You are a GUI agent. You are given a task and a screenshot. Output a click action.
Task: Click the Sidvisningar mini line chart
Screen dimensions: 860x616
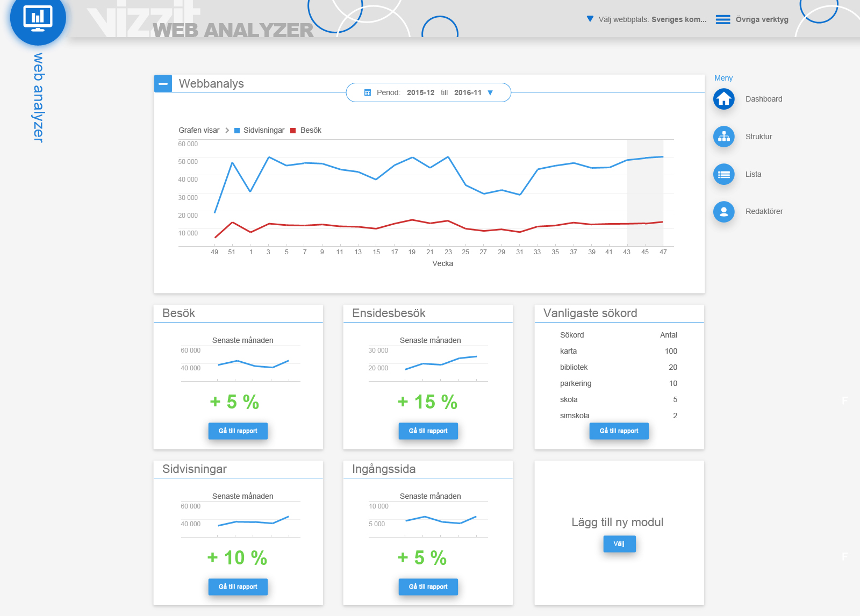tap(241, 520)
